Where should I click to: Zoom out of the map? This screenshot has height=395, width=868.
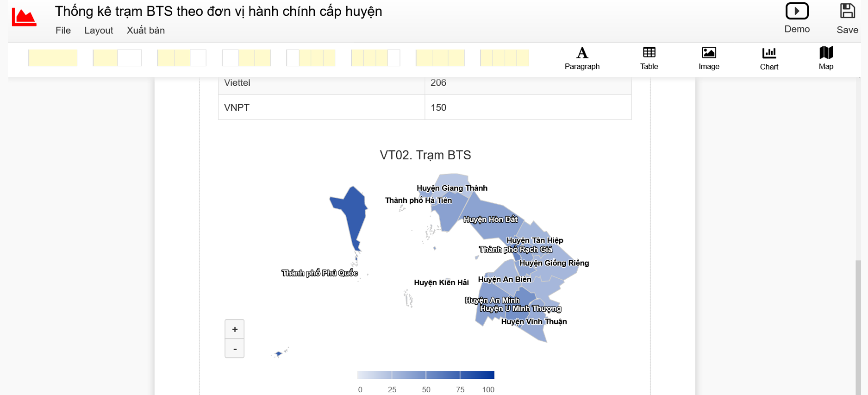(x=235, y=349)
